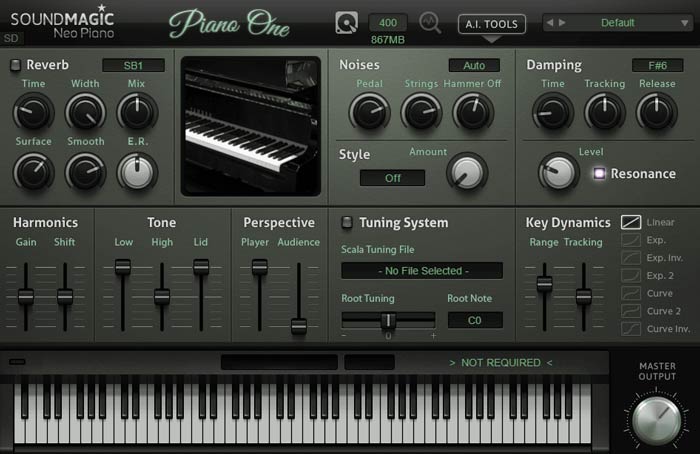This screenshot has height=454, width=700.
Task: Select the Exp. Inv. curve icon
Action: coord(631,257)
